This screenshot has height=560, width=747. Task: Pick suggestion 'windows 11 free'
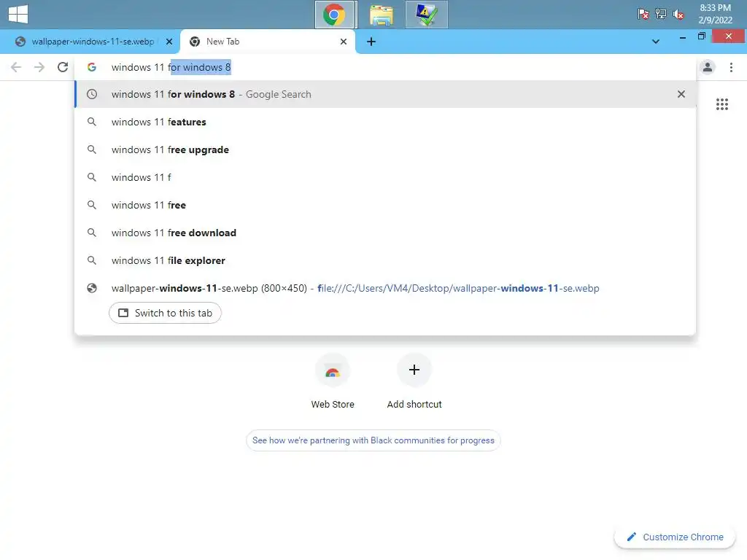click(x=385, y=205)
